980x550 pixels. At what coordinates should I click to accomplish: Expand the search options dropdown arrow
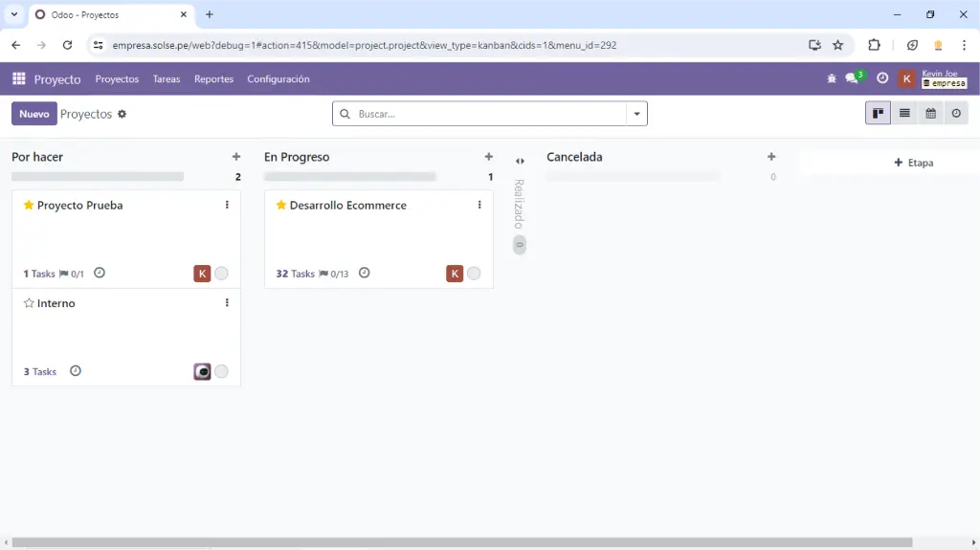click(636, 114)
